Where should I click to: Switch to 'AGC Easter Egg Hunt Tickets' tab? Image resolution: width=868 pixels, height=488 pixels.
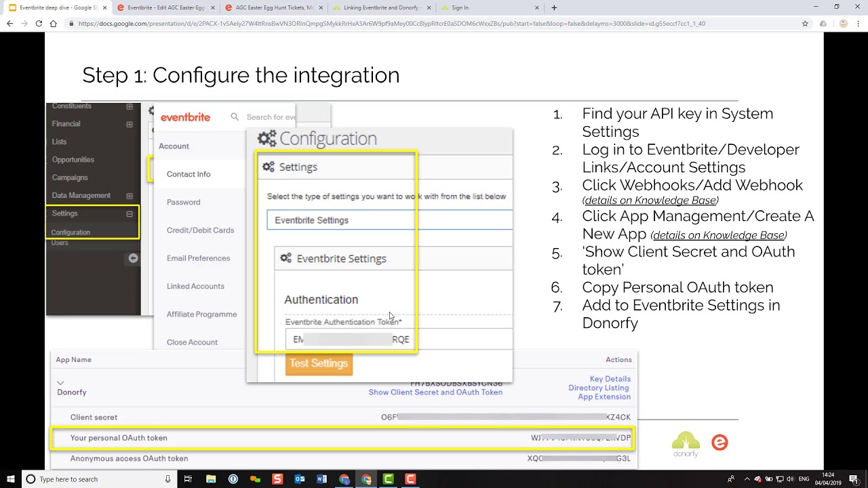274,7
